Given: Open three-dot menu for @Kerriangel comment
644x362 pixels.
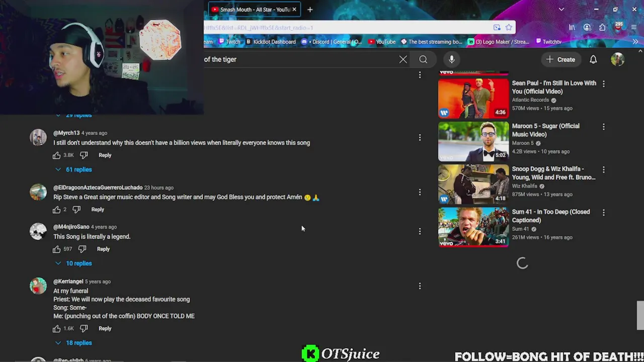Looking at the screenshot, I should tap(420, 286).
